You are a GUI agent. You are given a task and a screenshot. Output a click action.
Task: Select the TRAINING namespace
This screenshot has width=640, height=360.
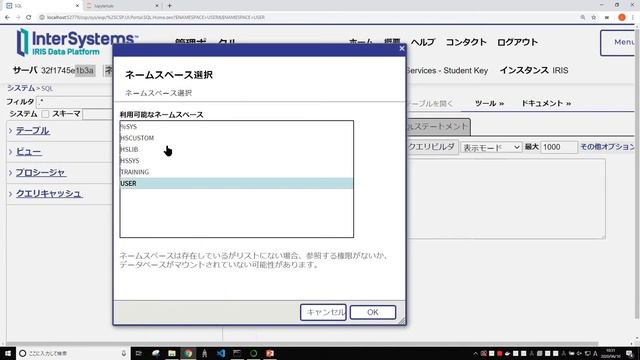(x=236, y=172)
